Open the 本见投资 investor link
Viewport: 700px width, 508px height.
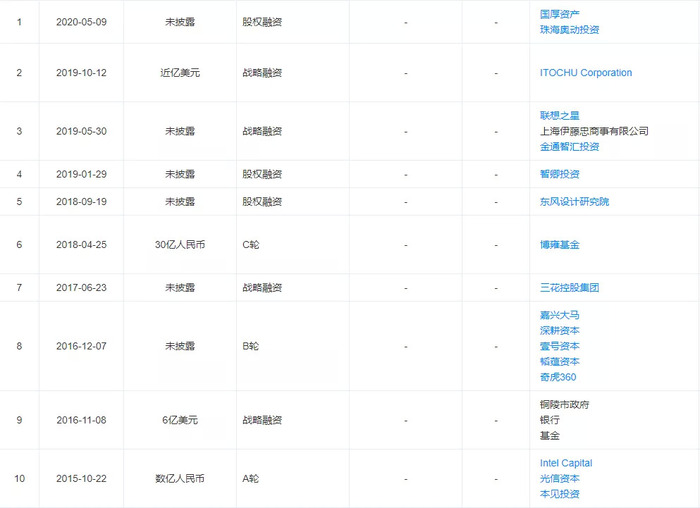click(559, 494)
